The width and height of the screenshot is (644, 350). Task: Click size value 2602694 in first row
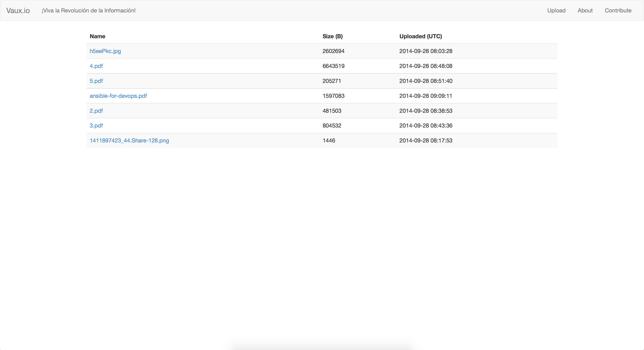pos(334,51)
